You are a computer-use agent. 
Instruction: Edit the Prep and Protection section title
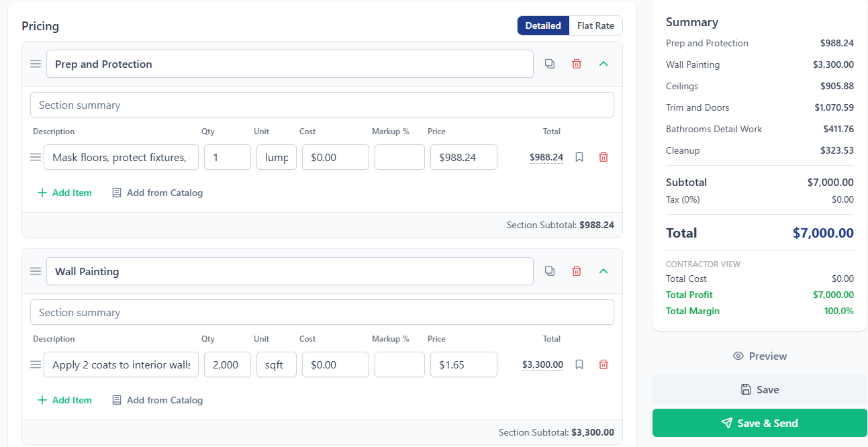point(290,64)
